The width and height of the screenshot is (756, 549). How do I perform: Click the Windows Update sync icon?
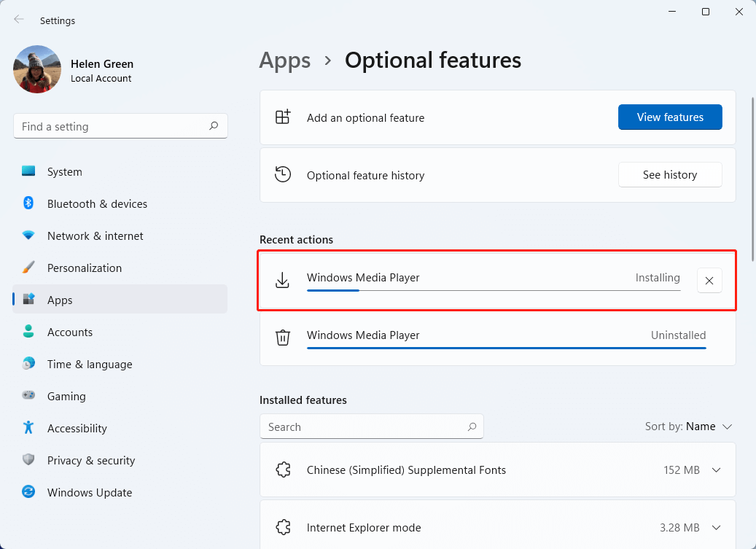click(28, 491)
